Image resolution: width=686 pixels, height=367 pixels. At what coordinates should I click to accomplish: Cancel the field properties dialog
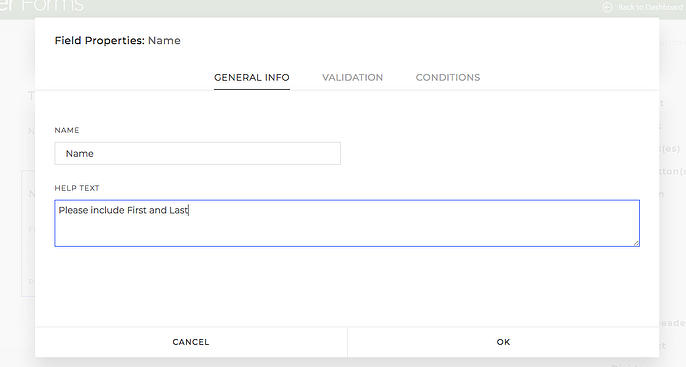pyautogui.click(x=191, y=342)
